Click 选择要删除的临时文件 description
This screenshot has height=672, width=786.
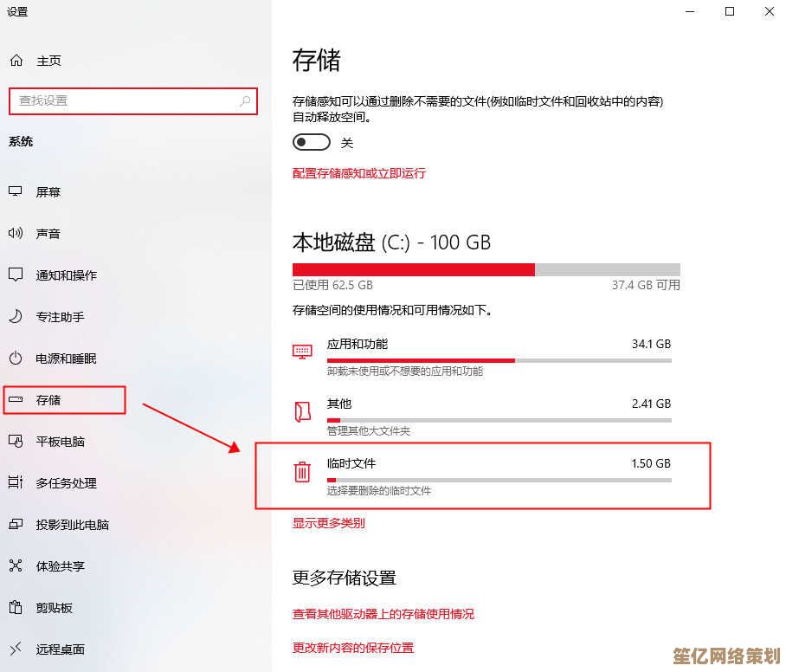tap(379, 490)
